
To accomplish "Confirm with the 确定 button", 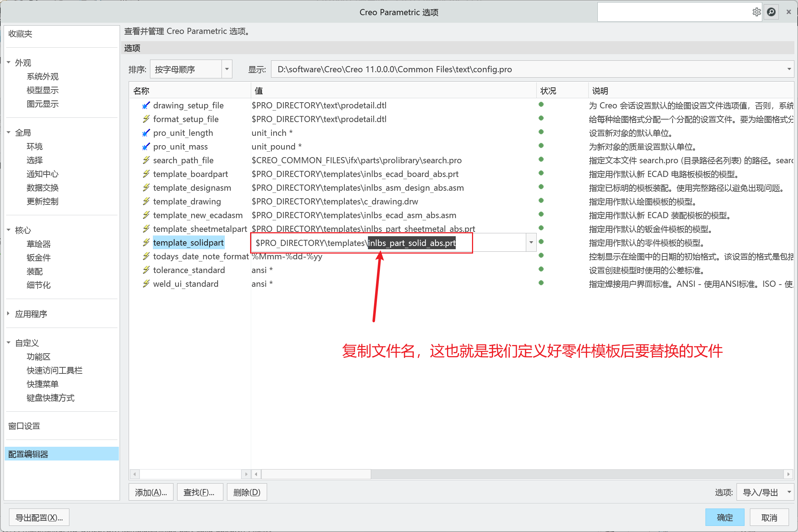I will (725, 518).
